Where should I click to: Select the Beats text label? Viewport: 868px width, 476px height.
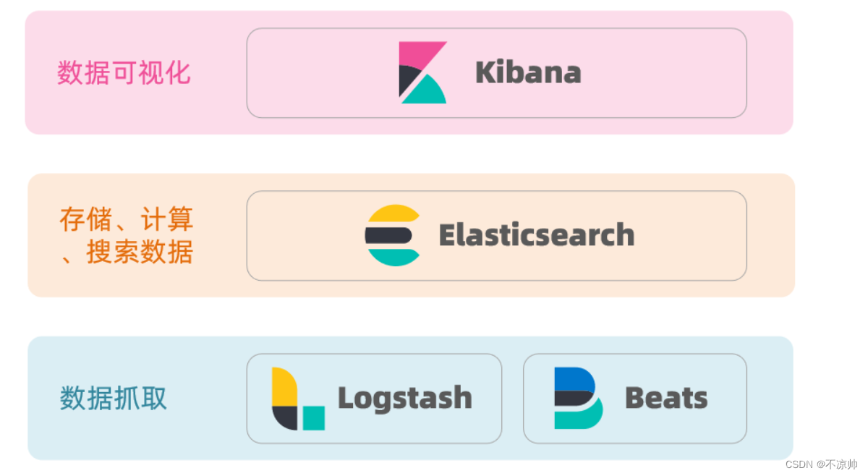(x=666, y=398)
